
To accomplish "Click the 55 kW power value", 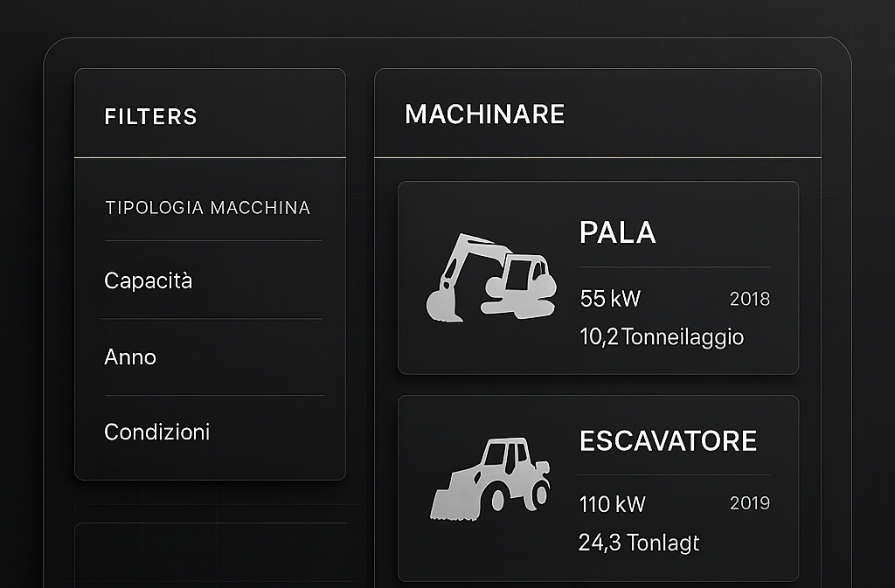I will click(x=609, y=299).
